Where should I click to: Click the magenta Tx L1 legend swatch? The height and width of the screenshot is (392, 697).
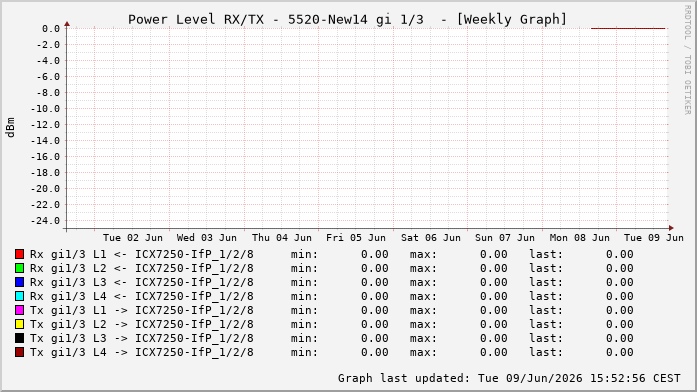19,310
